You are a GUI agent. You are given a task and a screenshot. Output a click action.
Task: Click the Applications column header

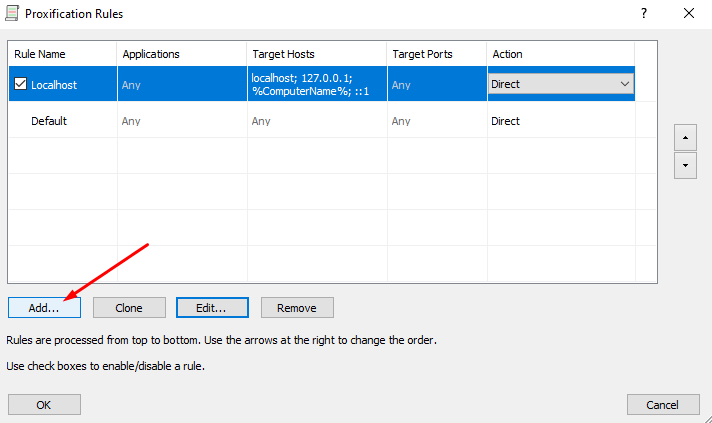coord(182,54)
